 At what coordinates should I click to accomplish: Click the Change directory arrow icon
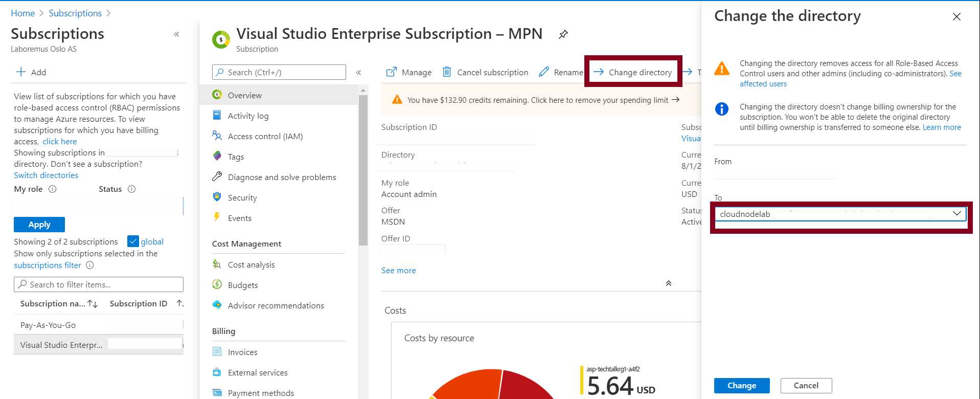599,72
